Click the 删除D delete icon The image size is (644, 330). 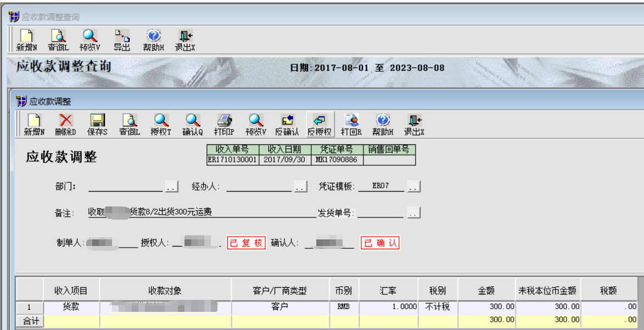tap(66, 125)
